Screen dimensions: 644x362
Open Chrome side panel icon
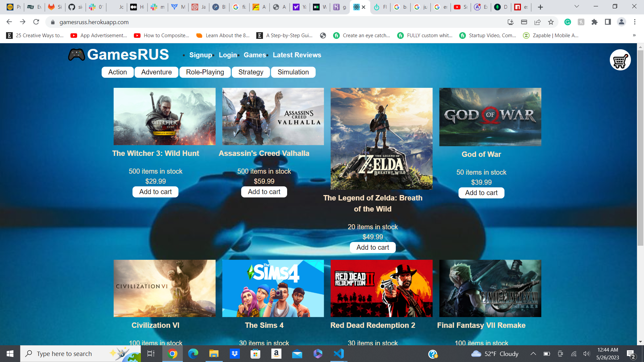point(608,22)
